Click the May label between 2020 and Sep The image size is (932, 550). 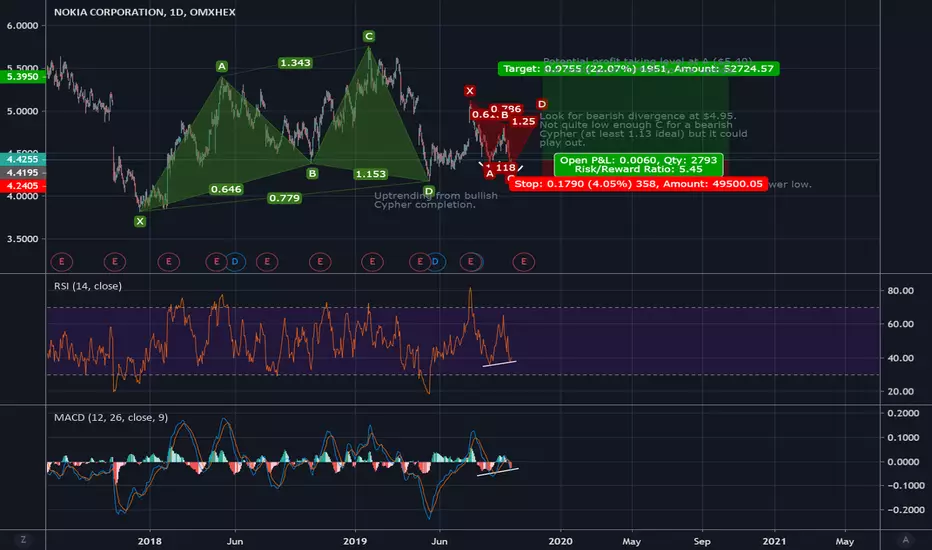pyautogui.click(x=631, y=541)
